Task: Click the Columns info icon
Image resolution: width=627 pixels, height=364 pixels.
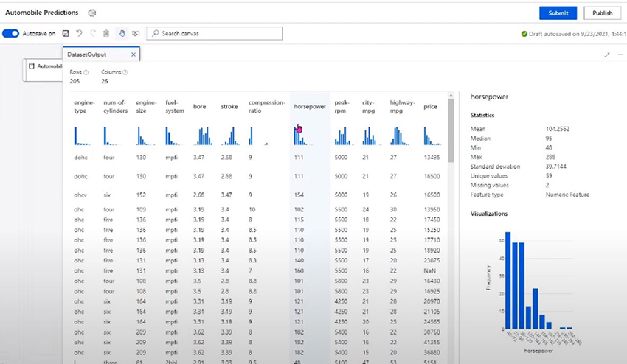Action: 125,72
